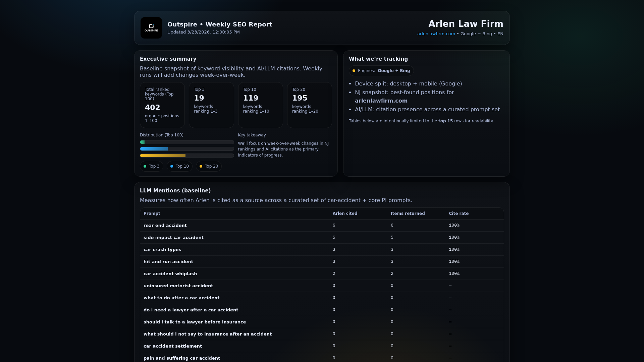This screenshot has height=362, width=644.
Task: Click the Executive summary heading
Action: click(168, 59)
